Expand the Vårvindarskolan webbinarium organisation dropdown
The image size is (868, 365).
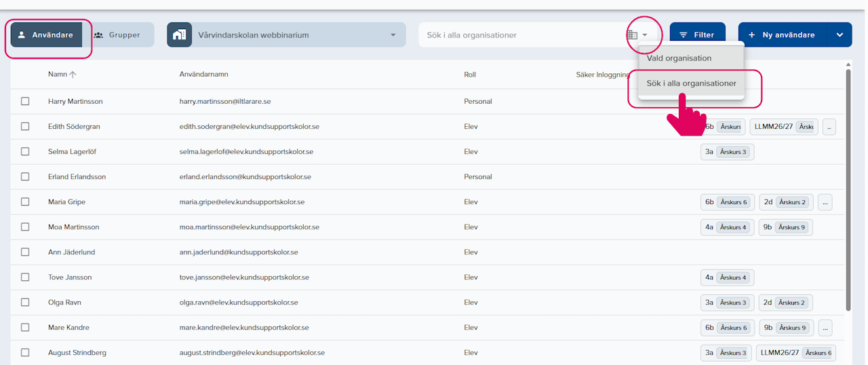[393, 35]
